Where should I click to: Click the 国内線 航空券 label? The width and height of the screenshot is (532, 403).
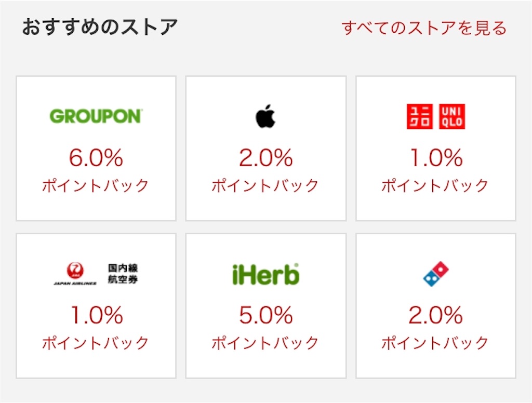tap(123, 273)
